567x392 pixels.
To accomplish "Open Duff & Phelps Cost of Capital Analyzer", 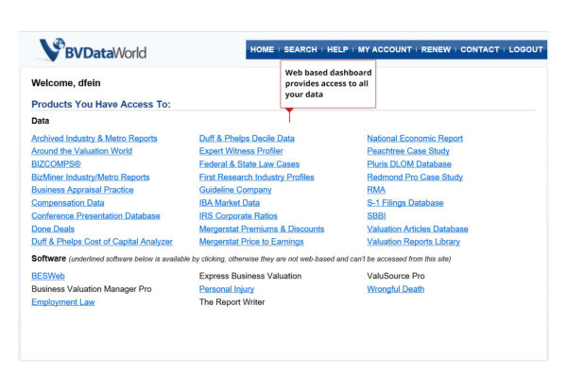I will tap(102, 242).
